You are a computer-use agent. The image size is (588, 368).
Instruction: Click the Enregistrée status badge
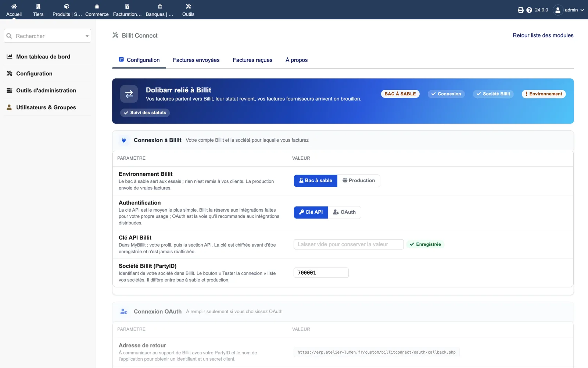pyautogui.click(x=425, y=244)
